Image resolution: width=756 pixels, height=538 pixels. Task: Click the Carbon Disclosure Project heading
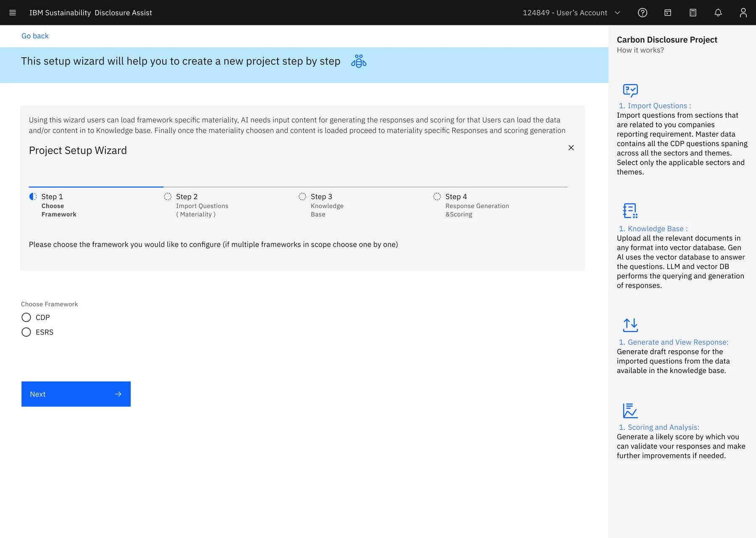pyautogui.click(x=667, y=40)
